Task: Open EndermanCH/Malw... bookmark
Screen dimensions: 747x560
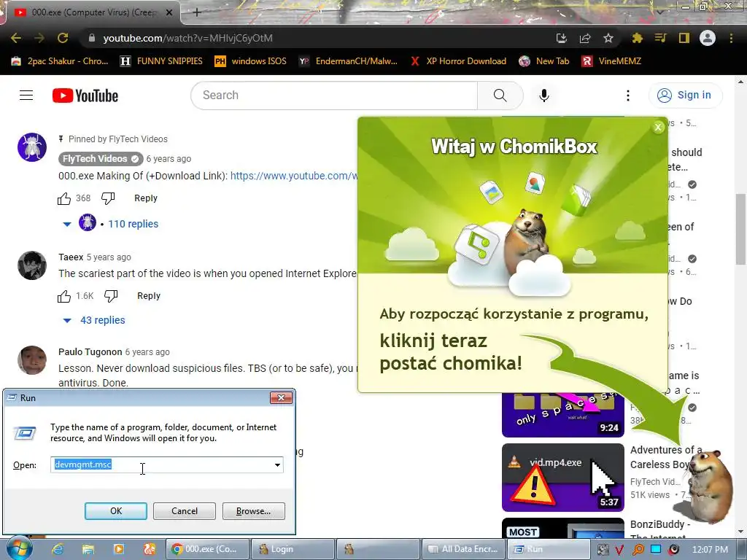Action: pyautogui.click(x=348, y=61)
